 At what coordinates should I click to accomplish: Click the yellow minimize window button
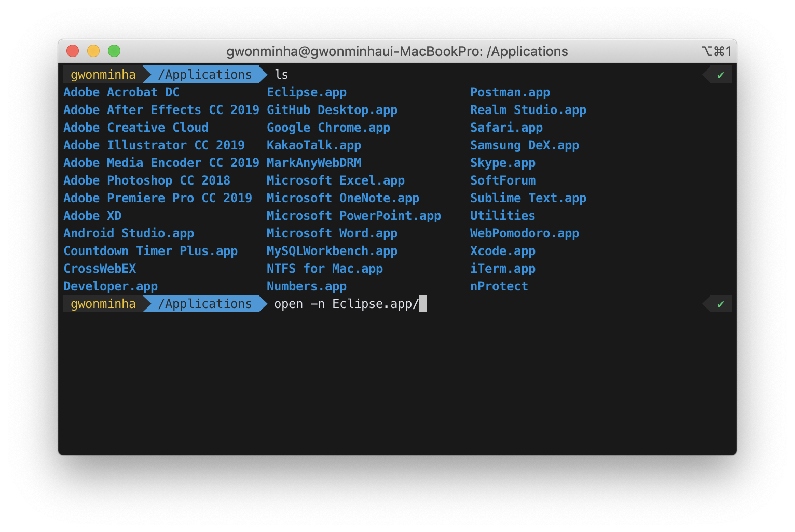pyautogui.click(x=93, y=51)
